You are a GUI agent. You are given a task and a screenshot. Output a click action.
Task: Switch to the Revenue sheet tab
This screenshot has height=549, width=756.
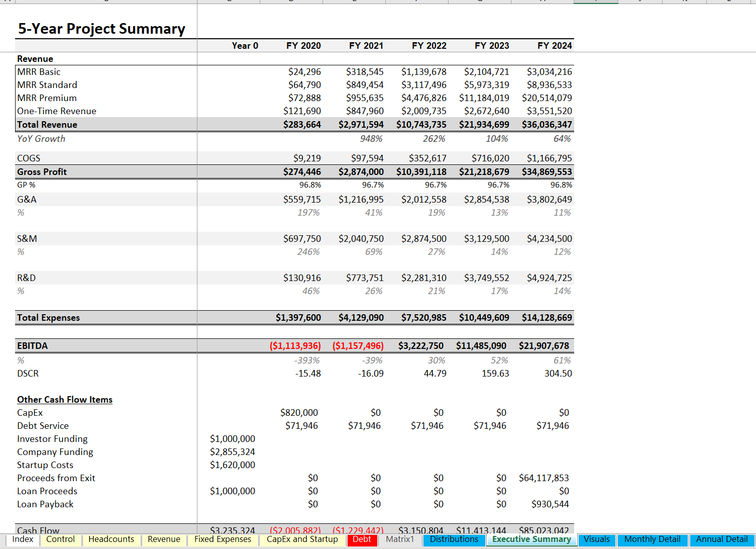pos(164,539)
